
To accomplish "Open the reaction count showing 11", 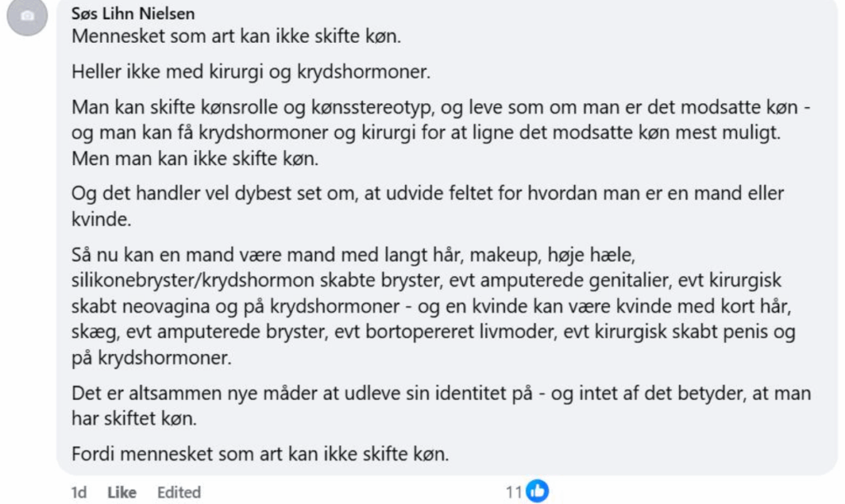I will [513, 492].
